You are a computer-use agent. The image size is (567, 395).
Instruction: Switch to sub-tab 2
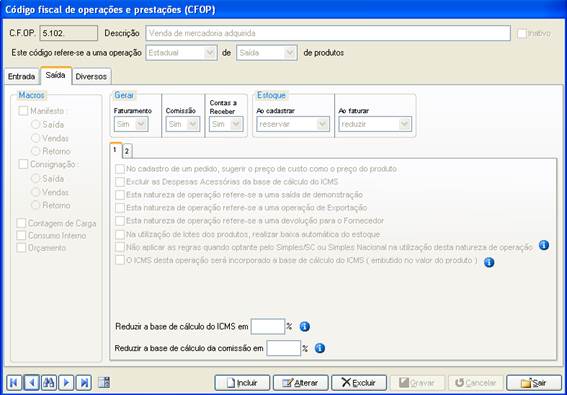pyautogui.click(x=127, y=152)
